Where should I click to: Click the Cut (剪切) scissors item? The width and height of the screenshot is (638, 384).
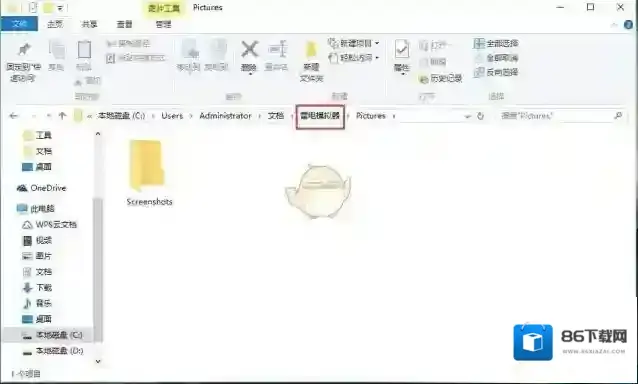point(88,81)
